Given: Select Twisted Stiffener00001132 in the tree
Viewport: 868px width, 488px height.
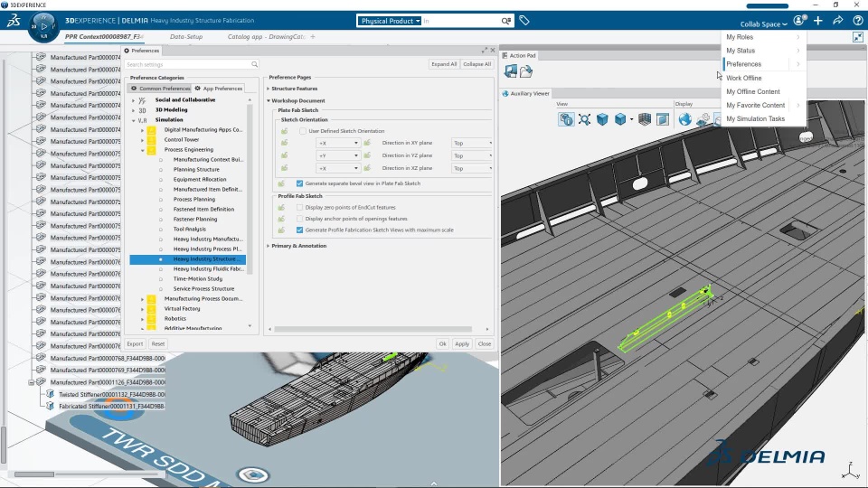Looking at the screenshot, I should 112,395.
